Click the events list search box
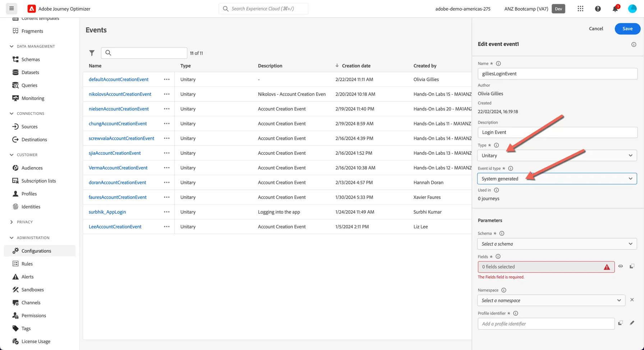This screenshot has height=350, width=644. (x=144, y=53)
